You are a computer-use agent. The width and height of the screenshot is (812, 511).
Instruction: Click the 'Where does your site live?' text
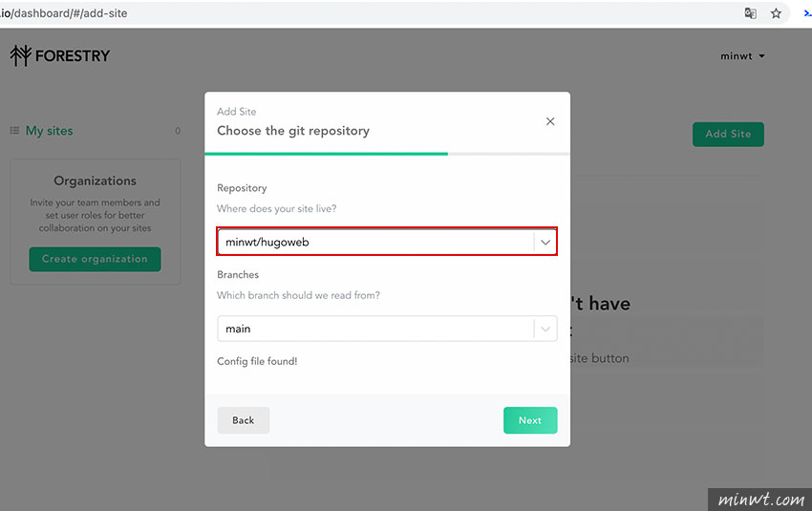pos(276,208)
